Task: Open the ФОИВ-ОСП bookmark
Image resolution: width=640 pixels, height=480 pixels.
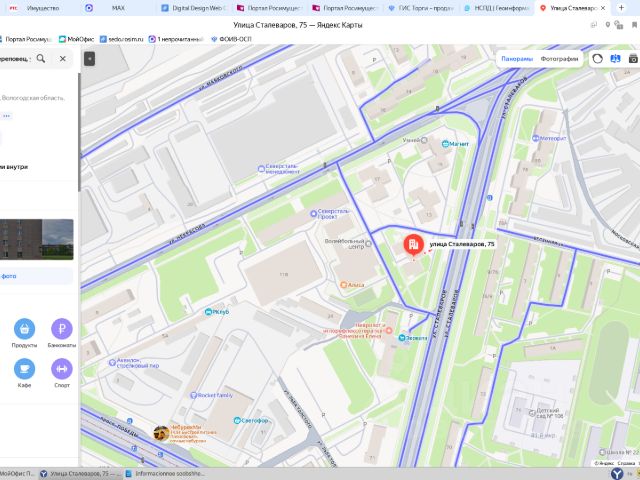Action: [231, 39]
